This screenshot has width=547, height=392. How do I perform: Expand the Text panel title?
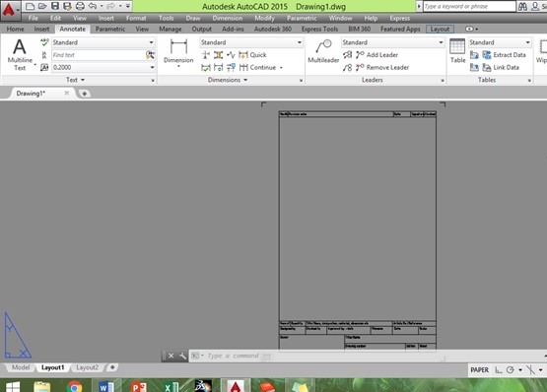(x=75, y=80)
